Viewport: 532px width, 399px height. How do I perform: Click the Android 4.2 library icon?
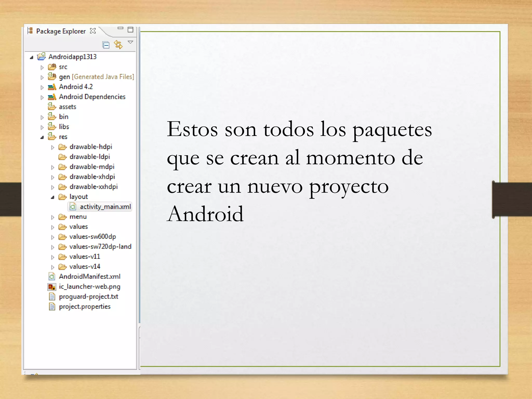(x=52, y=87)
